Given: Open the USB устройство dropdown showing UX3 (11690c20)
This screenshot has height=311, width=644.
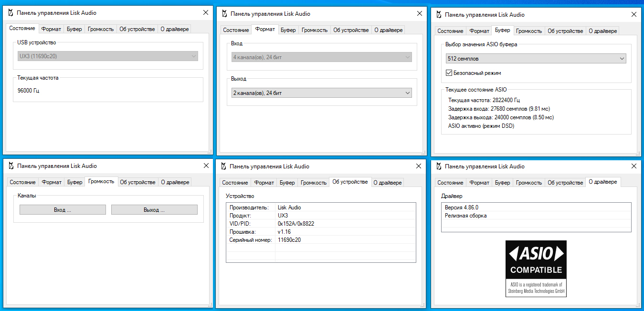Looking at the screenshot, I should coord(107,56).
